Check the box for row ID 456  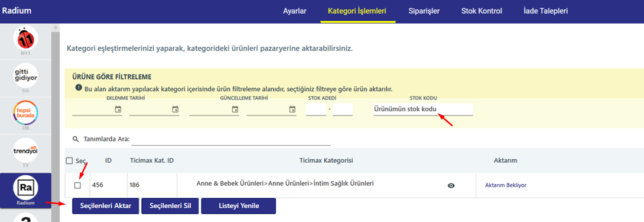point(77,185)
